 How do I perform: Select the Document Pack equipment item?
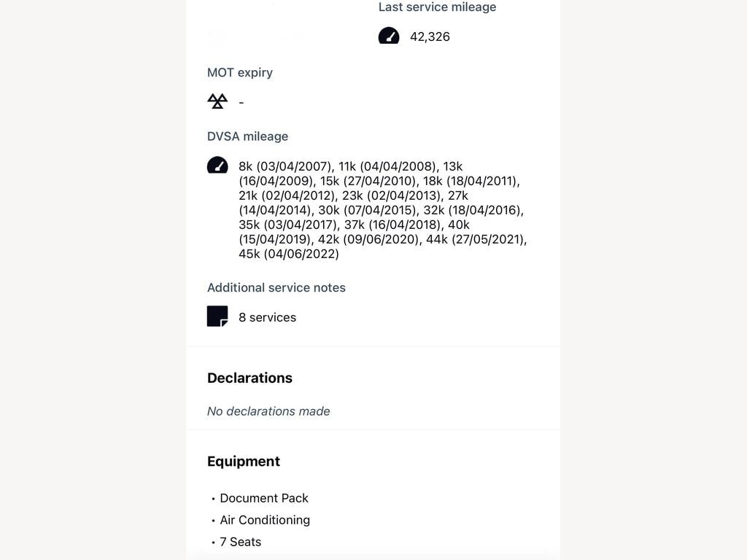click(264, 498)
